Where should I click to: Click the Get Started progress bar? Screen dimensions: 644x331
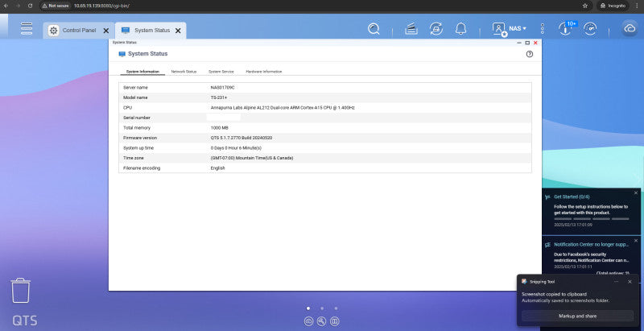(592, 219)
